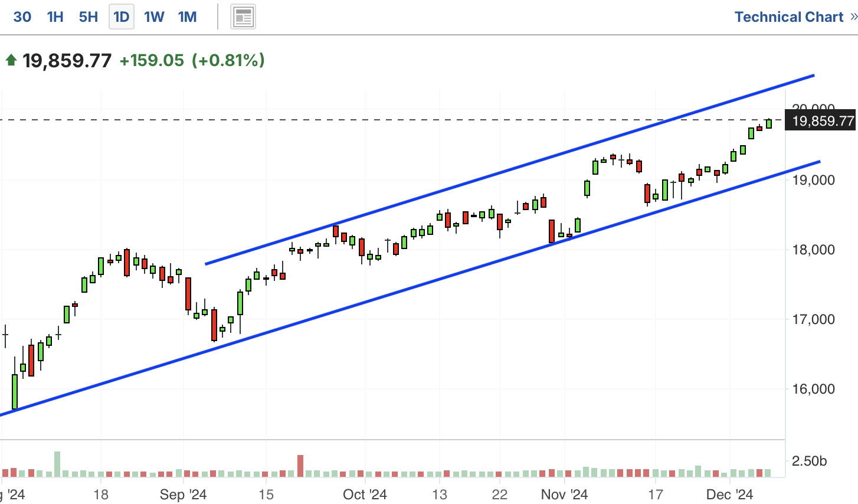Viewport: 858px width, 504px height.
Task: Click the 18,000 price axis label
Action: (813, 250)
